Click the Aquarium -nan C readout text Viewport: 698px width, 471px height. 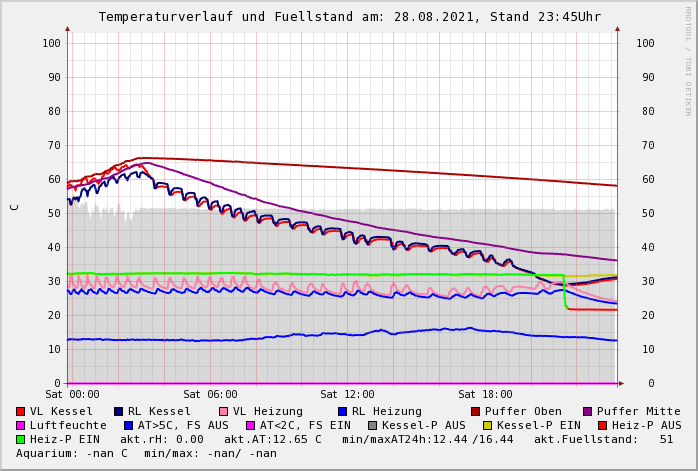click(x=72, y=453)
